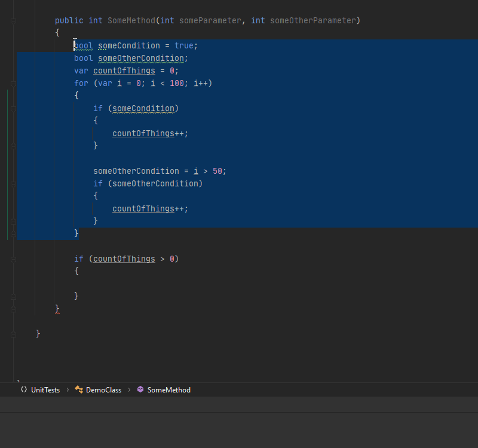Click the someOtherParameter argument name
478x448 pixels.
(313, 20)
